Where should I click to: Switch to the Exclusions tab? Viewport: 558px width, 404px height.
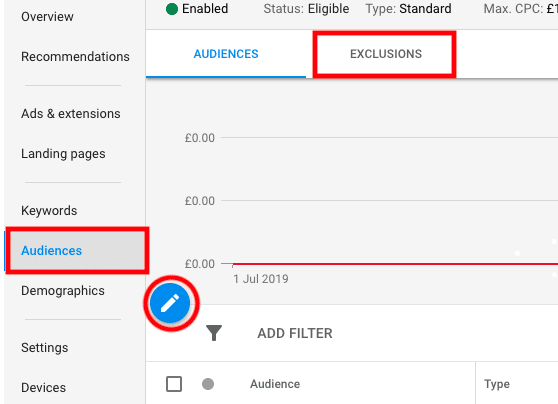coord(386,54)
